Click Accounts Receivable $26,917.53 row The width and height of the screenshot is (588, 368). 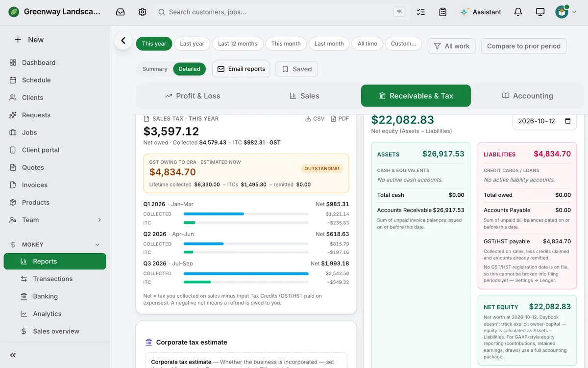pyautogui.click(x=420, y=210)
